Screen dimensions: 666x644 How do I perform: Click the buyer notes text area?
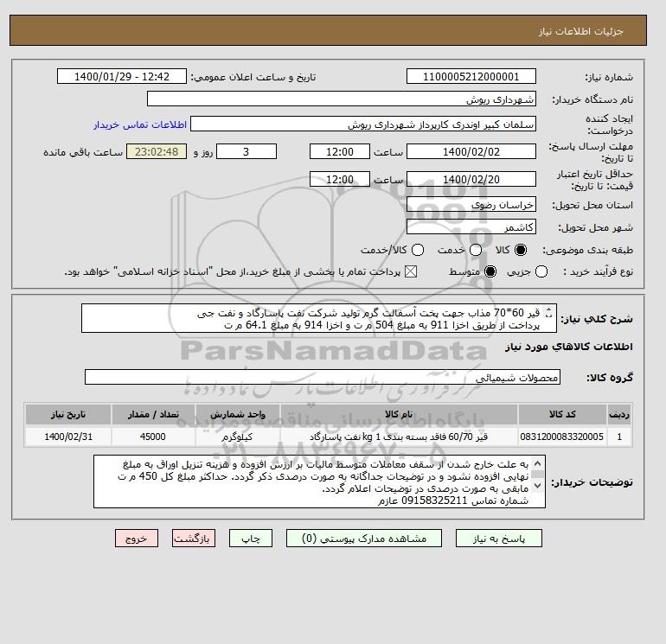(x=319, y=481)
